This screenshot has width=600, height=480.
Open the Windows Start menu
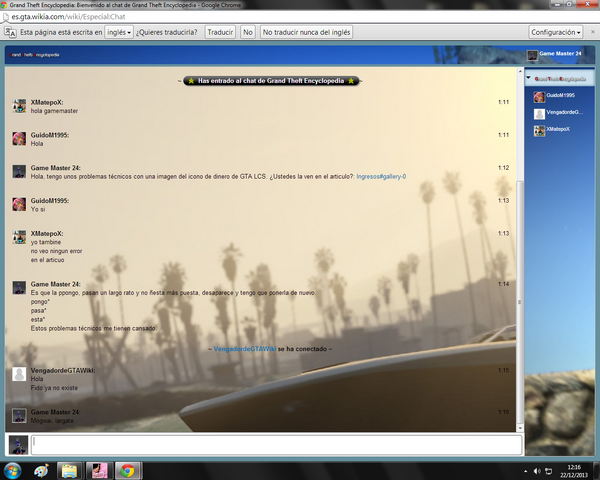click(12, 471)
